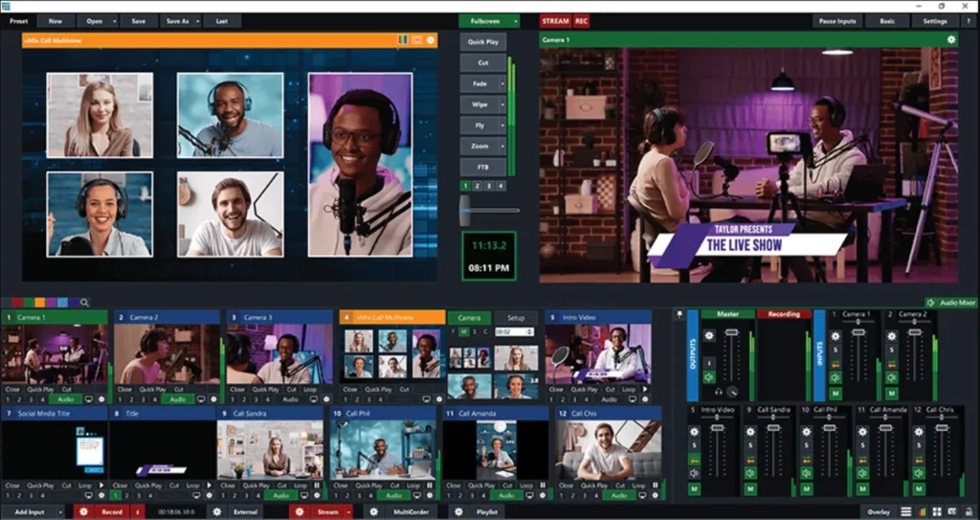Open Call Sandra audio channel settings gear

click(750, 432)
